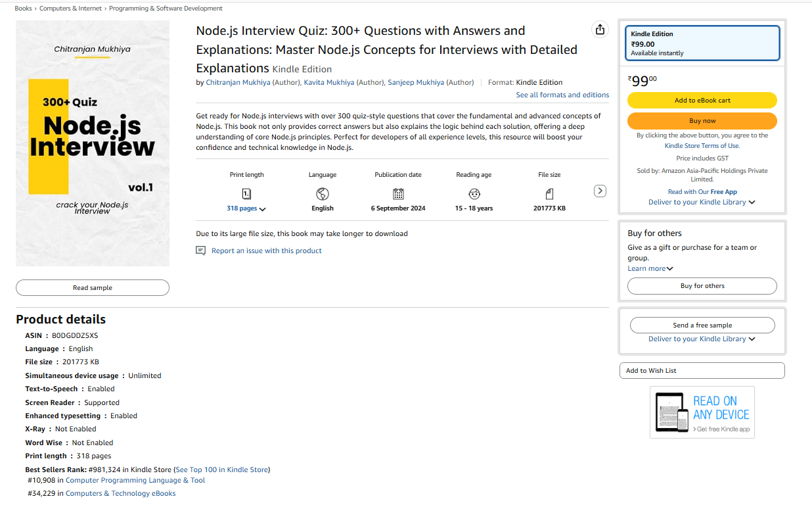Expand Deliver to Kindle Library under free sample

(702, 339)
